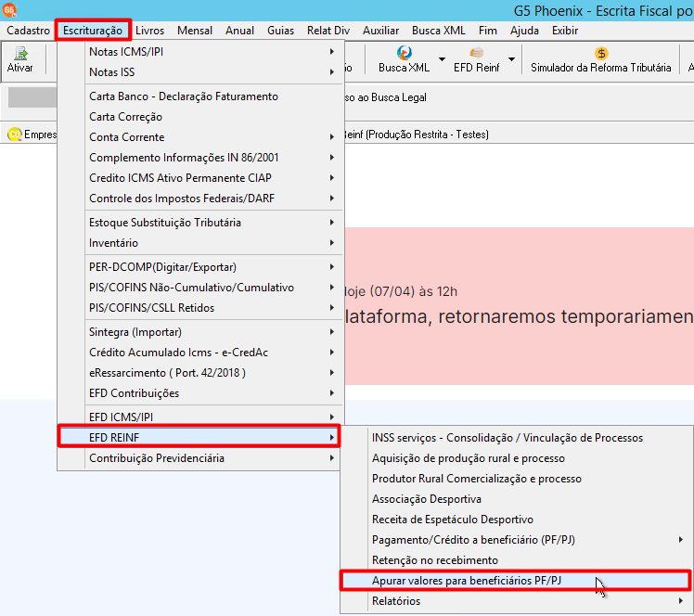This screenshot has height=616, width=694.
Task: Choose INSS serviços - Consolidação / Vinculação de Processos
Action: (516, 438)
